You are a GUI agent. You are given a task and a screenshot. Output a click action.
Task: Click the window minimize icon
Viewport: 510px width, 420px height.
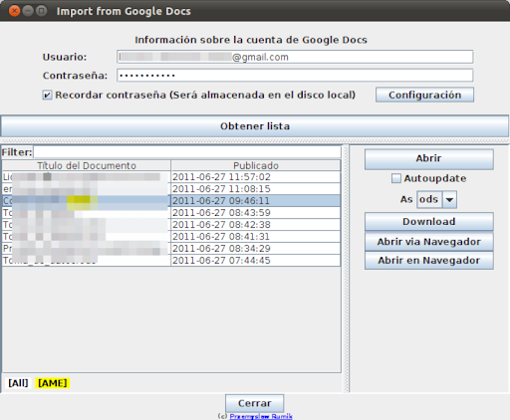(x=28, y=11)
